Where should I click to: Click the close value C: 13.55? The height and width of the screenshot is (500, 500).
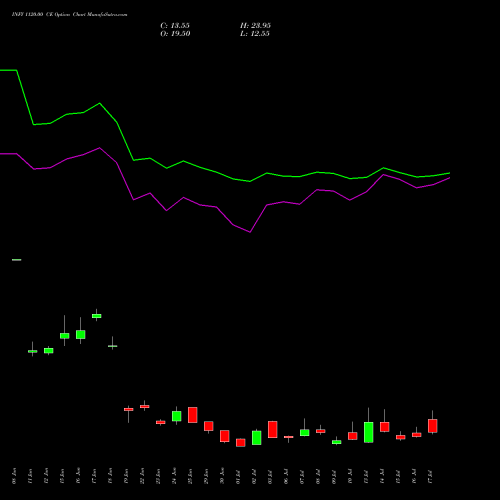click(175, 26)
